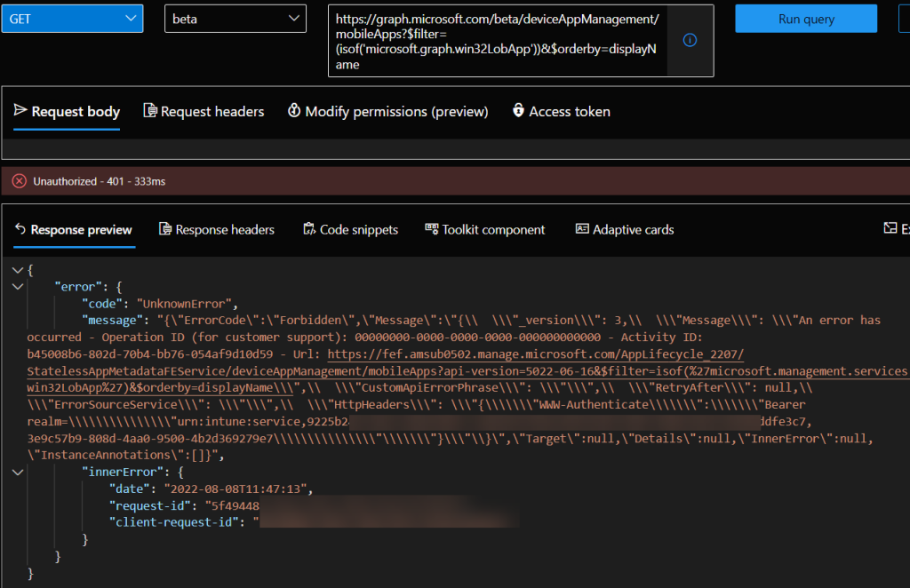Open the Modify permissions (preview) tab
Image resolution: width=910 pixels, height=588 pixels.
[x=387, y=111]
